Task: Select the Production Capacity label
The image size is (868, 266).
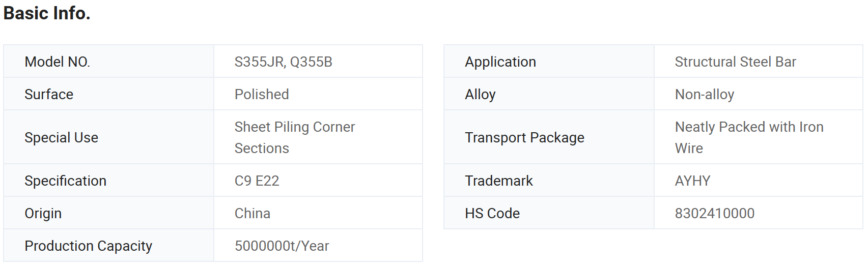Action: [88, 246]
